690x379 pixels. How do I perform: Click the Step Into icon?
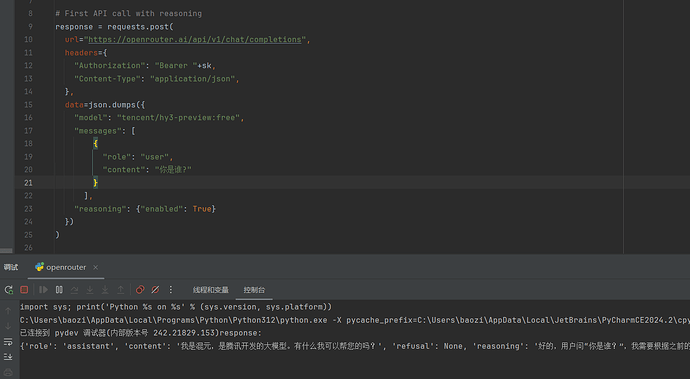(x=90, y=290)
